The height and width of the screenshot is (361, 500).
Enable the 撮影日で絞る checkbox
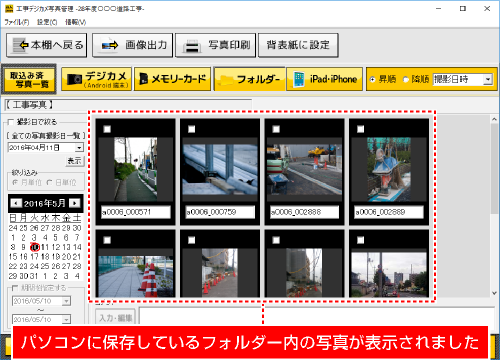(11, 122)
